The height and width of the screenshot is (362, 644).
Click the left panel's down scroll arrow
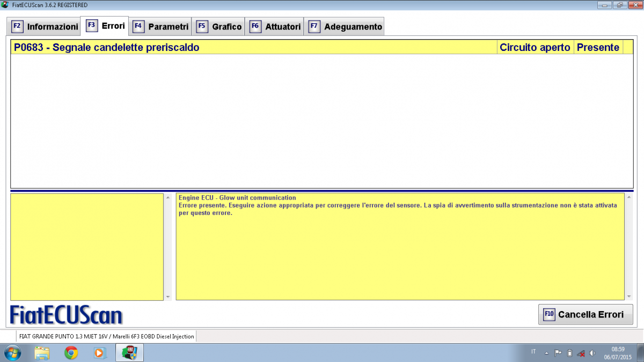[x=167, y=297]
